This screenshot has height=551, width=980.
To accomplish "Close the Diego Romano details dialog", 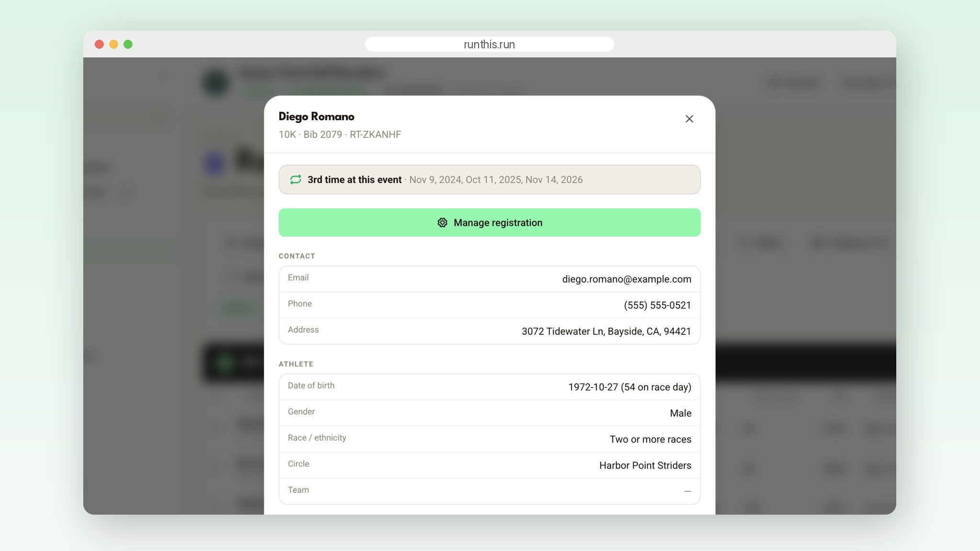I will coord(689,119).
